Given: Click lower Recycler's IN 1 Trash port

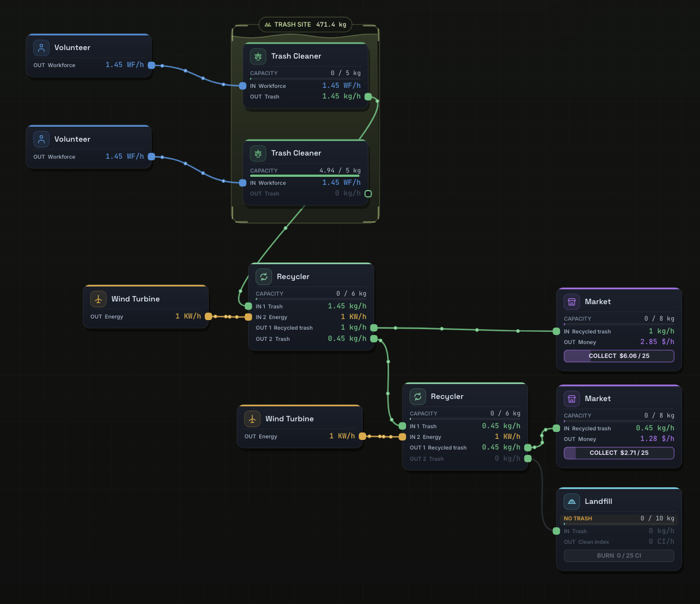Looking at the screenshot, I should point(402,426).
